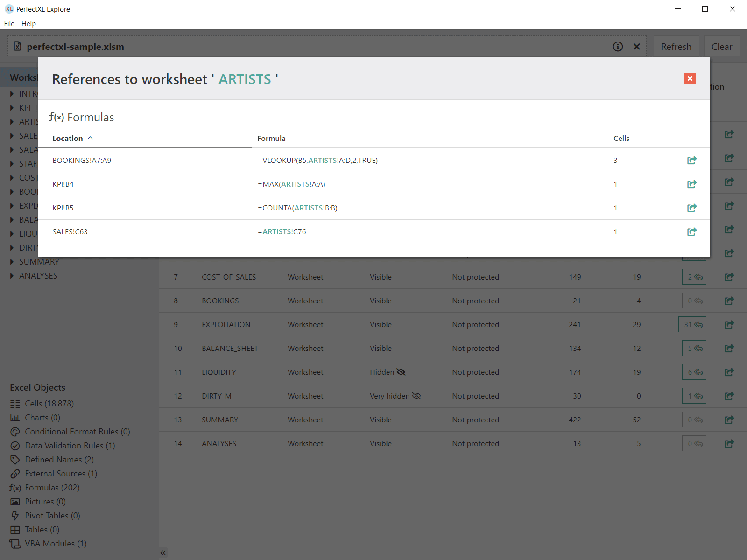Screen dimensions: 747x560
Task: Click go-to icon for SALES!C63 row
Action: [x=691, y=232]
